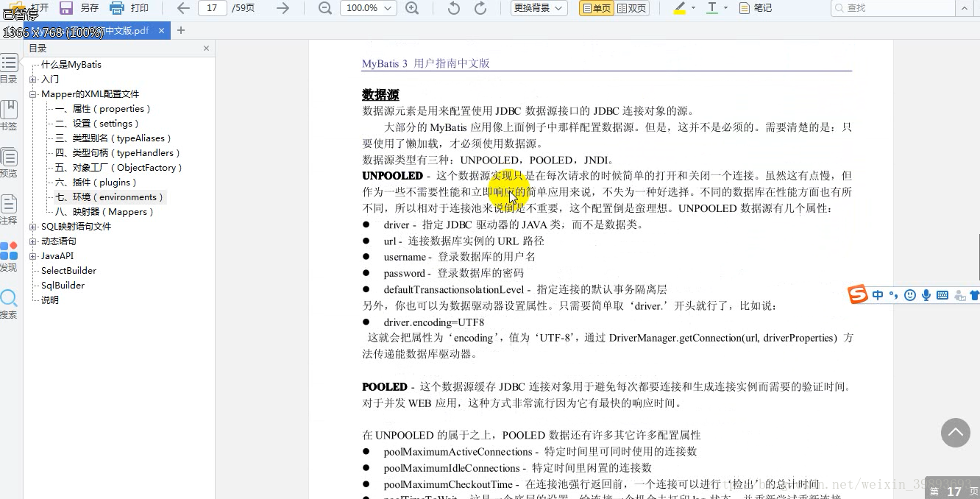The height and width of the screenshot is (499, 980).
Task: Click the 查找 search input box
Action: (892, 8)
